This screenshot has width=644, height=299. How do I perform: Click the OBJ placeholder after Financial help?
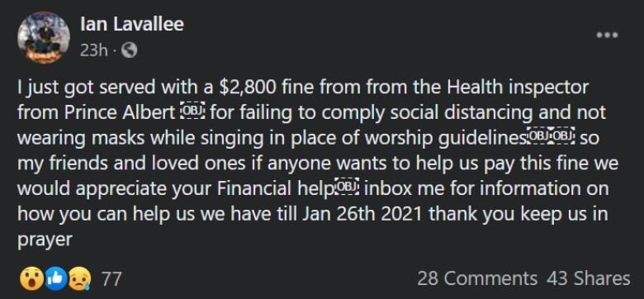(x=348, y=187)
